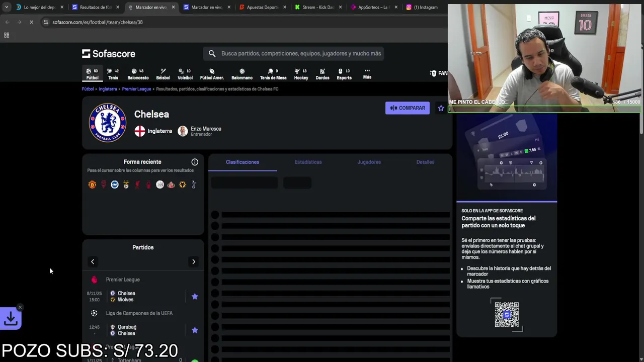Open the Más sports menu
This screenshot has height=362, width=644.
367,74
